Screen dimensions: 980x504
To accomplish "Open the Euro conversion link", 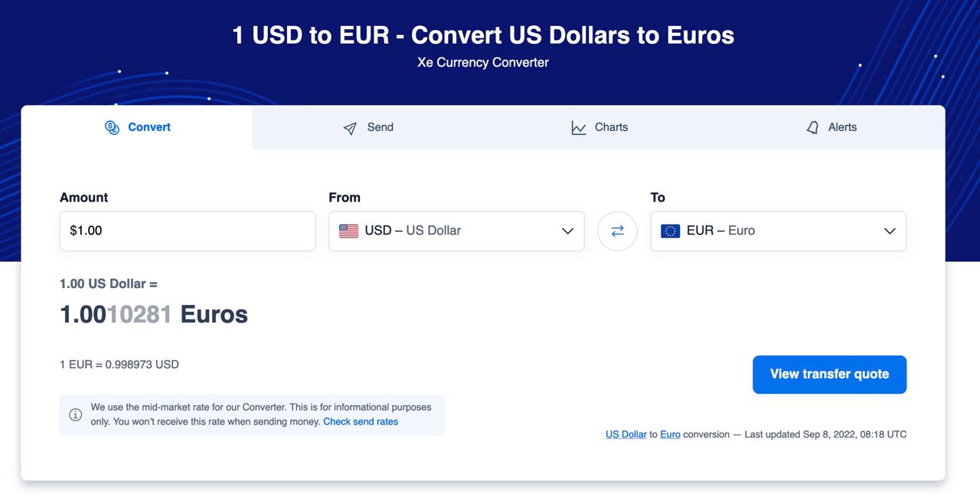I will [x=670, y=434].
